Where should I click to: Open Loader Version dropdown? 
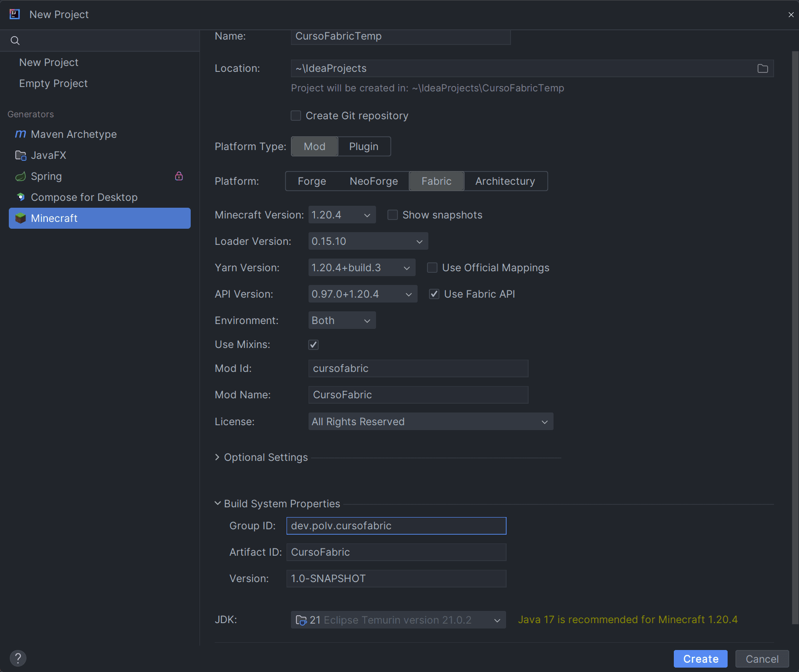click(x=368, y=241)
